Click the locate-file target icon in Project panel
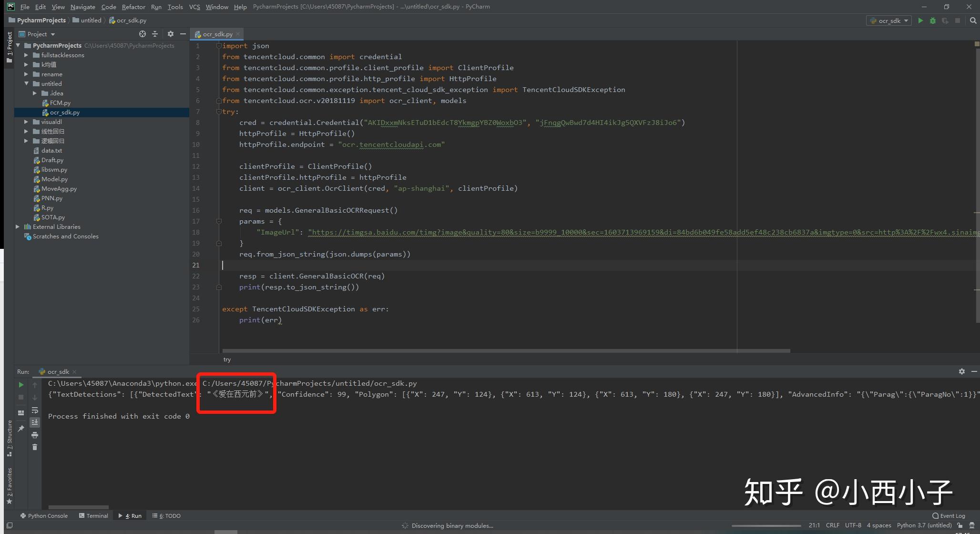Screen dimensions: 980x534 pos(142,34)
